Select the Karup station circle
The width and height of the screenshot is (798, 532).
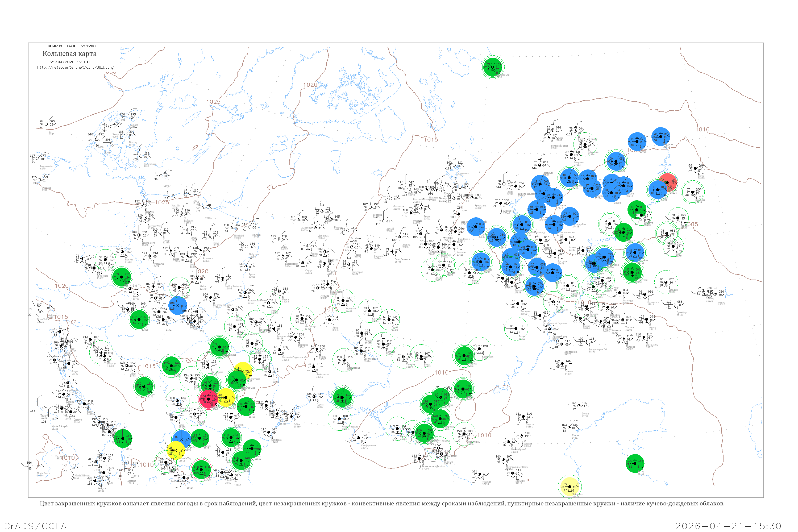pos(110,127)
